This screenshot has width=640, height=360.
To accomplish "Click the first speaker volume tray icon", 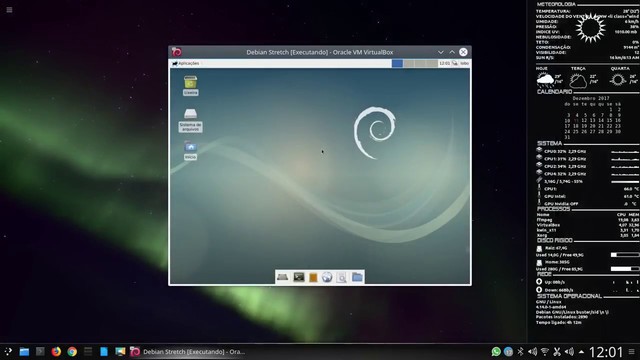I will tap(532, 351).
